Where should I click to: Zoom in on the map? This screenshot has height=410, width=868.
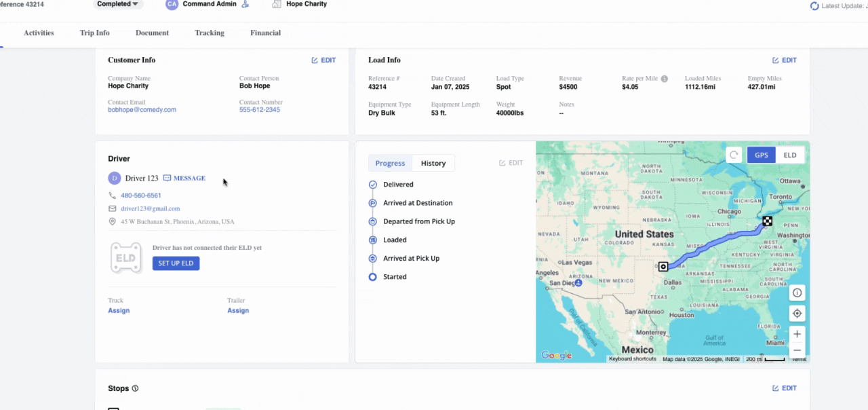click(x=797, y=334)
